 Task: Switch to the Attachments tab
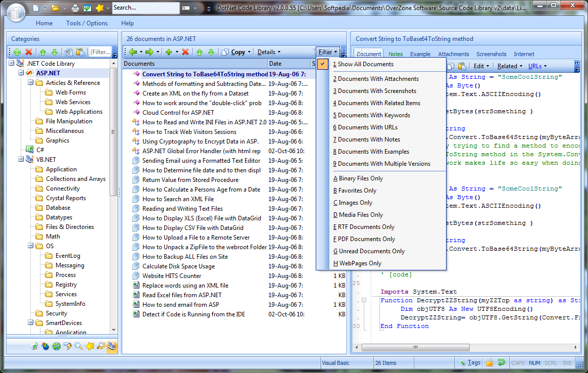(x=453, y=54)
